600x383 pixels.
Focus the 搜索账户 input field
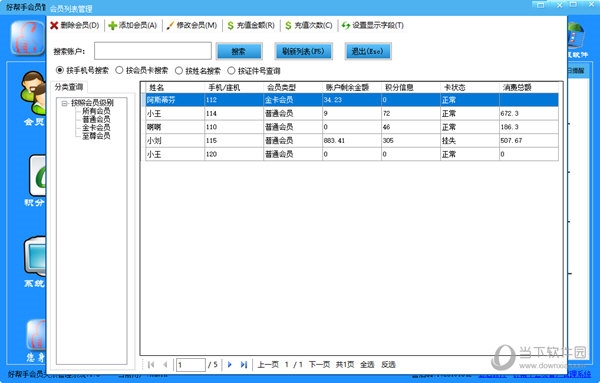click(153, 51)
